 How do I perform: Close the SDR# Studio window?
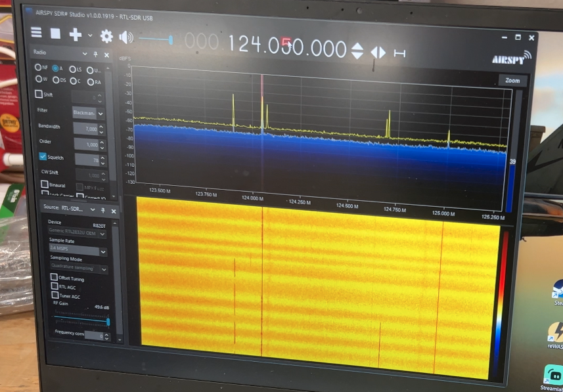pyautogui.click(x=531, y=37)
